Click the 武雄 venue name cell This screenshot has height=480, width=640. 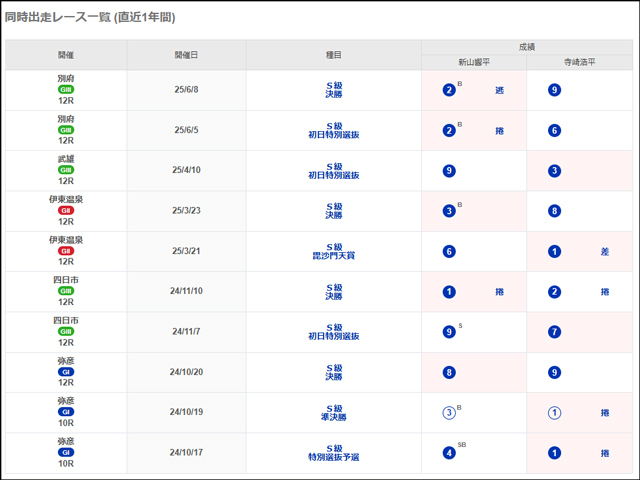pyautogui.click(x=66, y=159)
